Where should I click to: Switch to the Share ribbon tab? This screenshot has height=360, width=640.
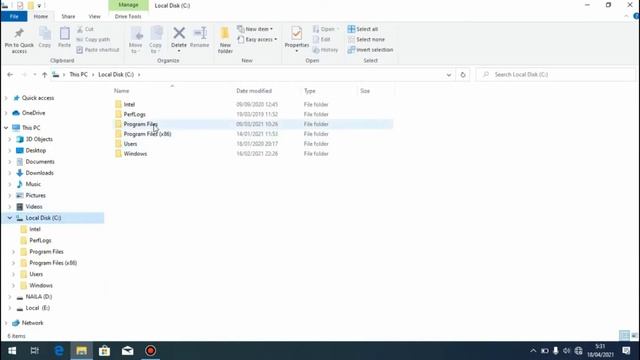pyautogui.click(x=68, y=16)
